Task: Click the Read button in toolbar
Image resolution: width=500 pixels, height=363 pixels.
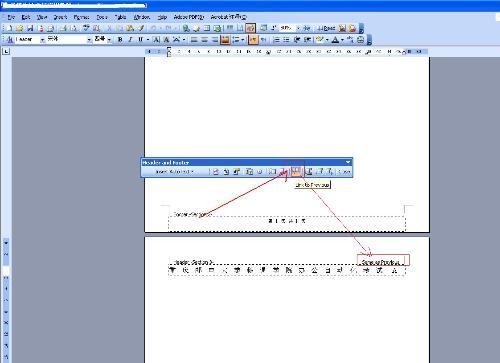Action: click(325, 28)
